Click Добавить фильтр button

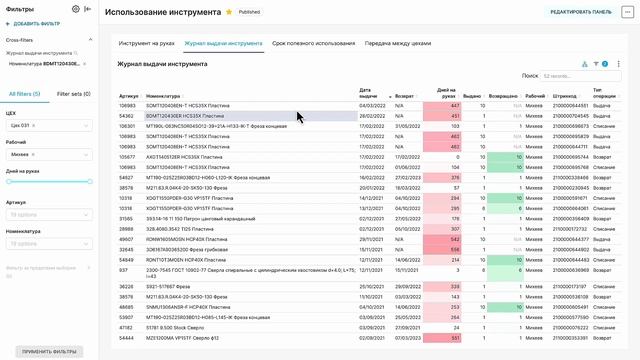pyautogui.click(x=33, y=24)
